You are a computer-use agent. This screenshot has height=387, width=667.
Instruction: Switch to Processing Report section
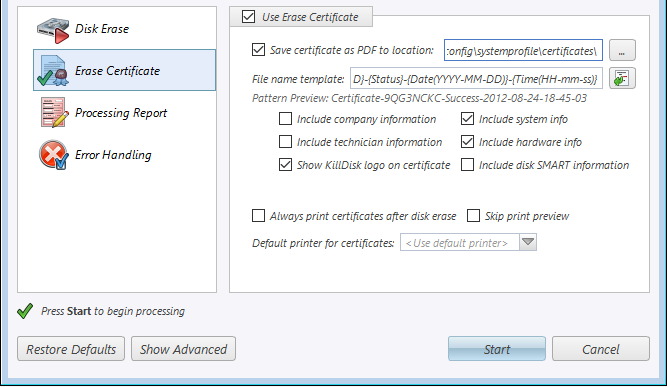(x=121, y=113)
